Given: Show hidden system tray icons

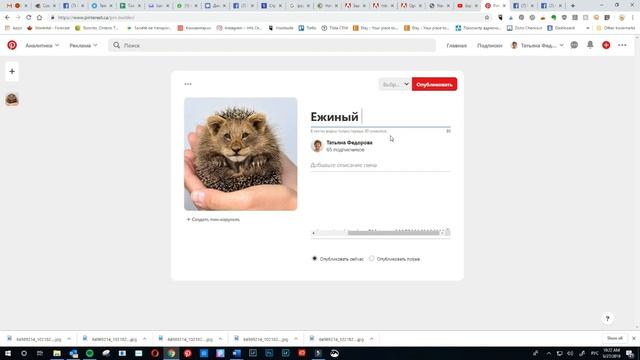Looking at the screenshot, I should pos(549,353).
